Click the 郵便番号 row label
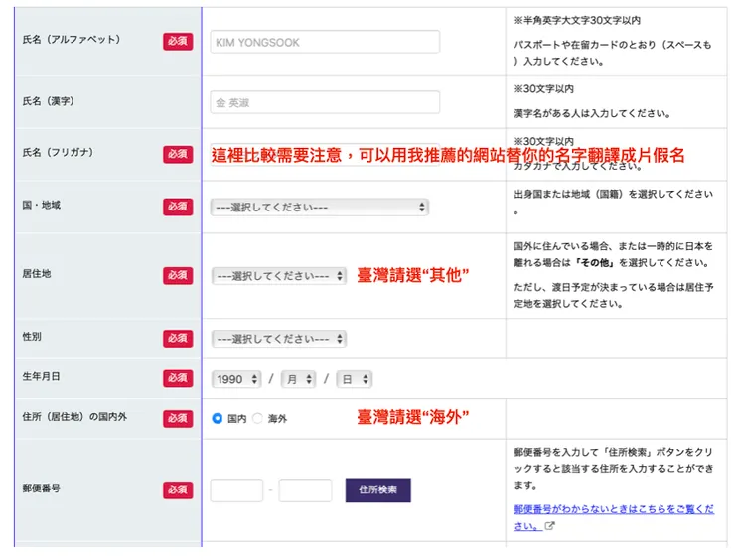735x560 pixels. 42,489
